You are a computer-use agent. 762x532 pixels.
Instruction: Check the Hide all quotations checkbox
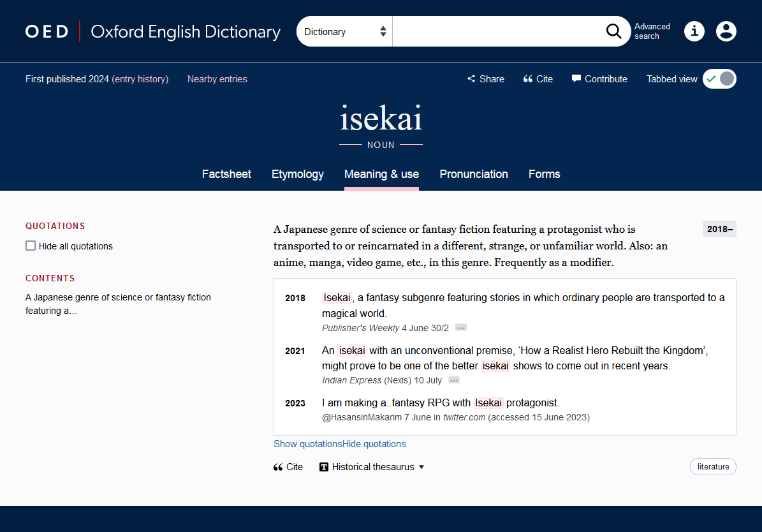click(31, 246)
